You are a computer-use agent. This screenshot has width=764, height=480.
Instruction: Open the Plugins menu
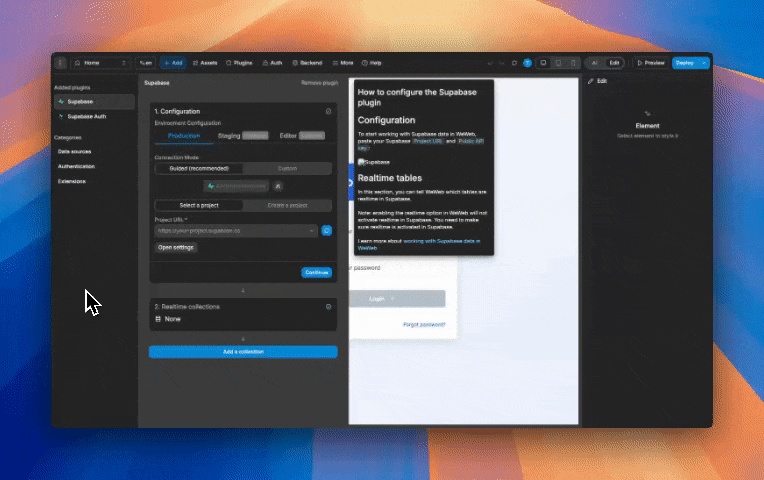point(239,63)
